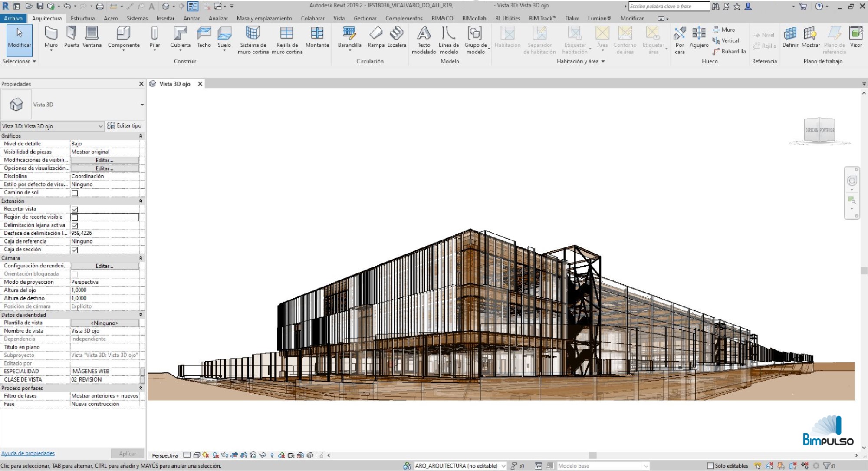868x471 pixels.
Task: Choose the Ventana window tool
Action: click(92, 37)
